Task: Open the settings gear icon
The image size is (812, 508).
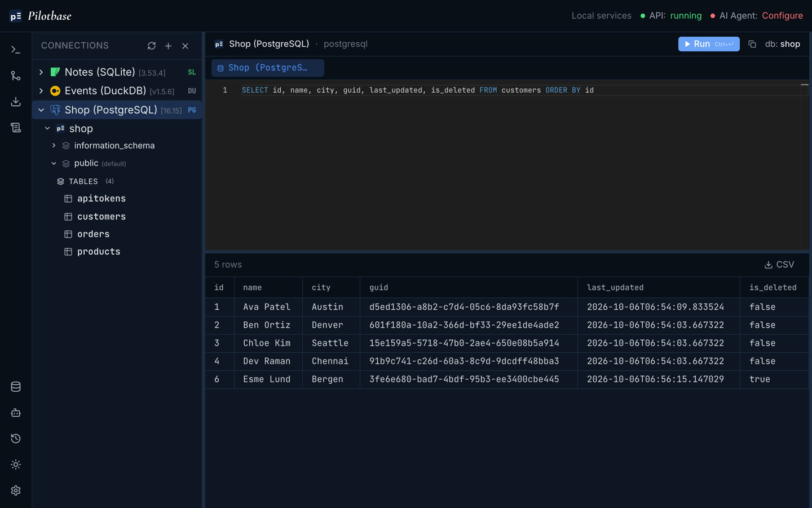Action: pos(16,491)
